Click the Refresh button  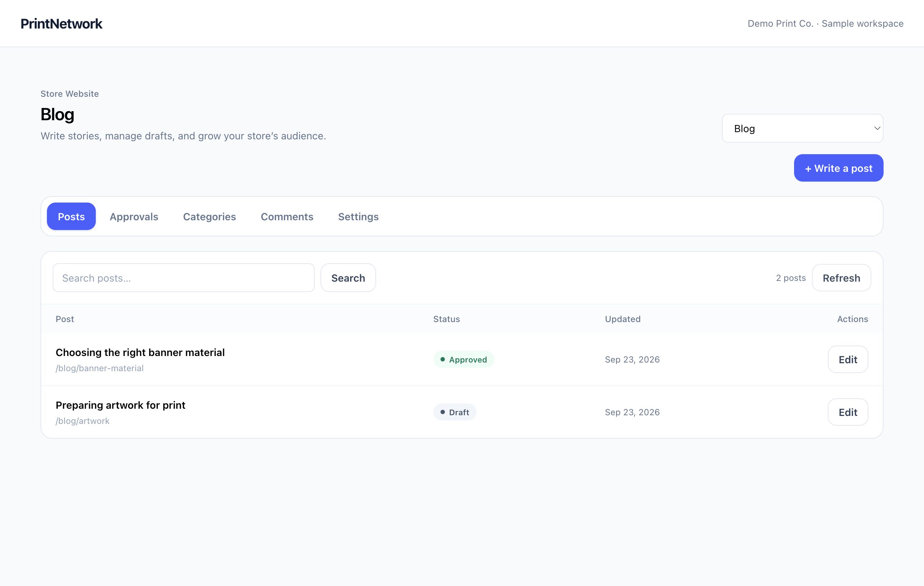[x=841, y=278]
